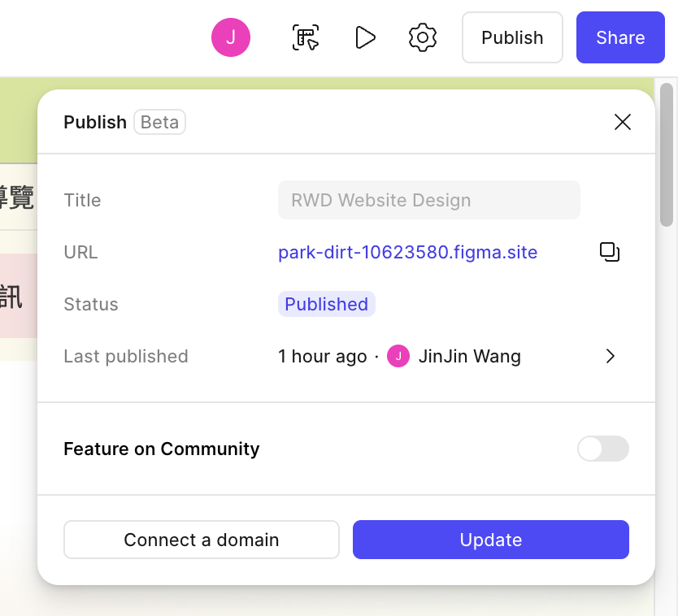Click the 1 hour ago timestamp

click(x=322, y=356)
